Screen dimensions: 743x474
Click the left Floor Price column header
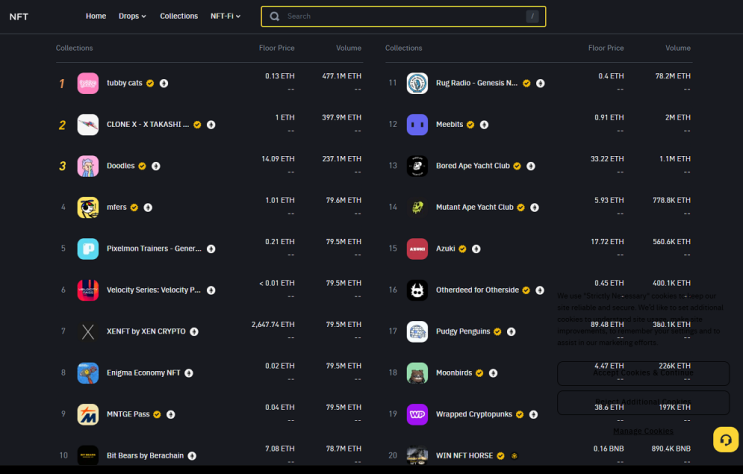[277, 48]
